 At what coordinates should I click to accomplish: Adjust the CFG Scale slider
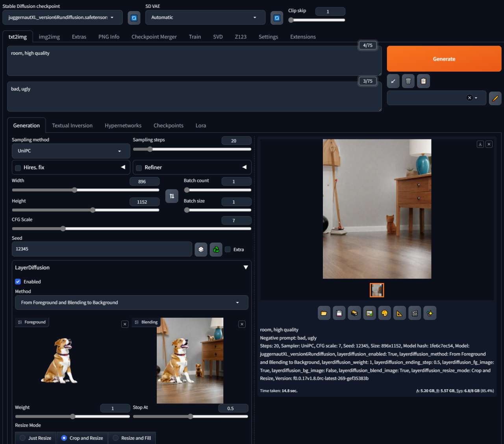pyautogui.click(x=132, y=229)
